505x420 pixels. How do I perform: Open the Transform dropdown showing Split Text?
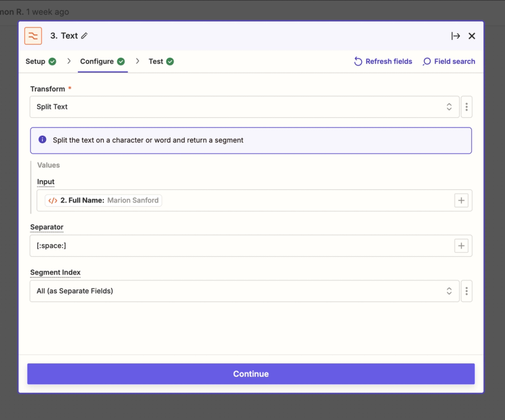tap(245, 107)
